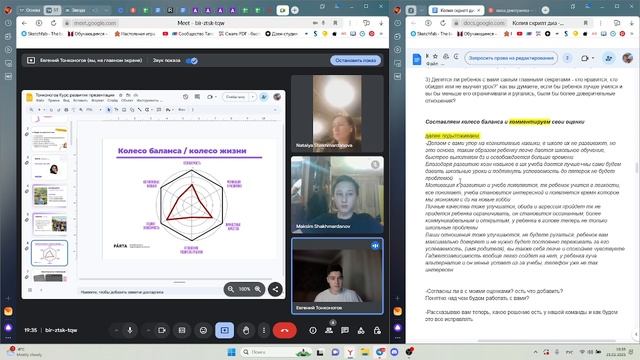This screenshot has width=640, height=360.
Task: Click the Docs share access button
Action: click(609, 58)
